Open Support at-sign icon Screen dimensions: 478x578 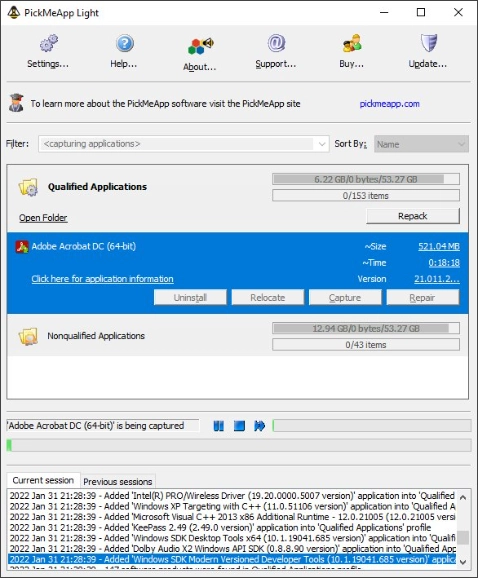pos(276,43)
